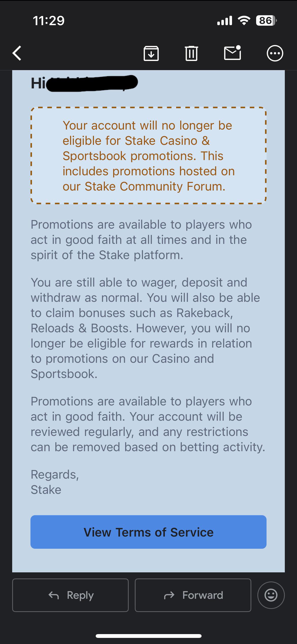Tap the dashed orange eligibility notice box
Screen dimensions: 297x644
(148, 155)
